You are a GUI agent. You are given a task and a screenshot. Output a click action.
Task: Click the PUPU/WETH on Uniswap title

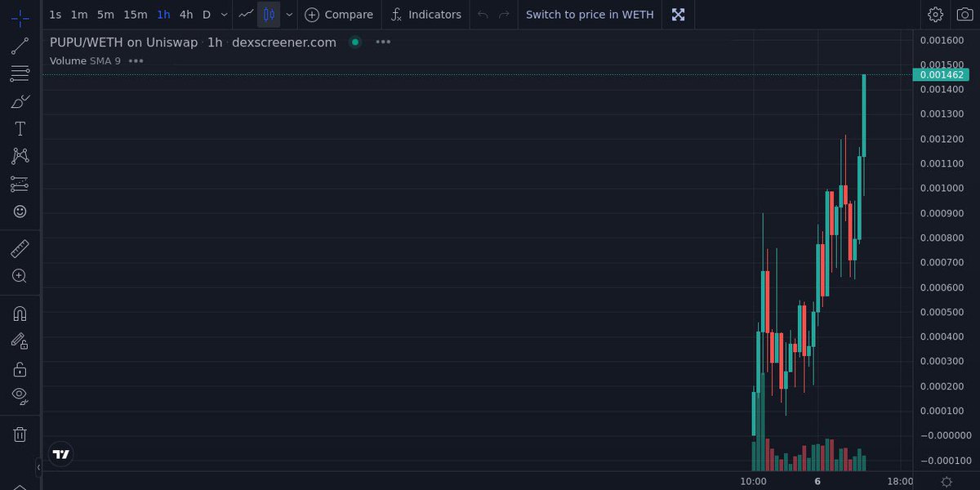point(123,42)
